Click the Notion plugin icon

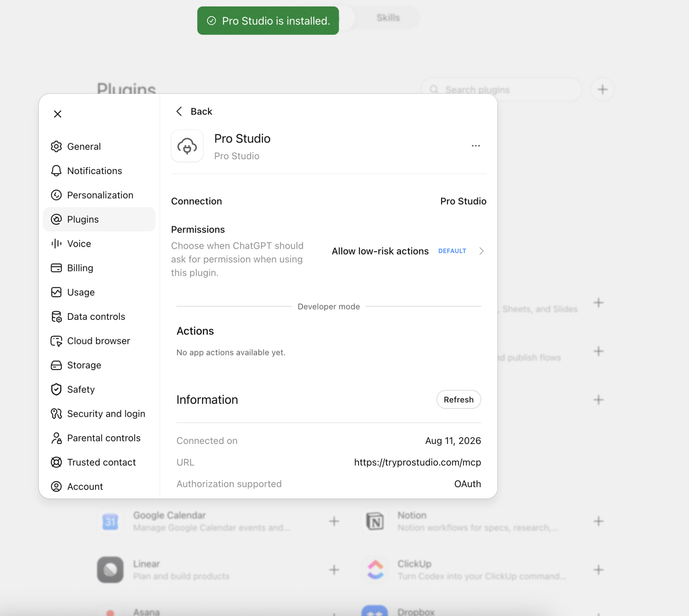[375, 521]
